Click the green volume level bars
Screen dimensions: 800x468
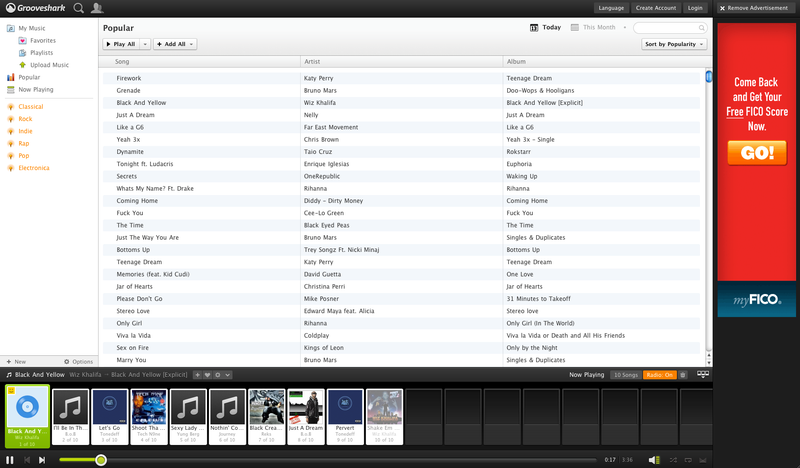(x=658, y=460)
